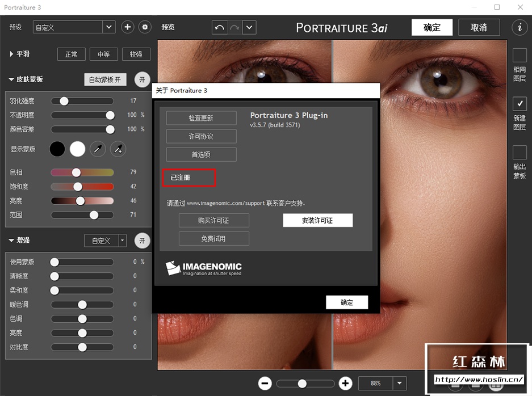Click the 购买许可证 button
The height and width of the screenshot is (396, 532).
[213, 220]
